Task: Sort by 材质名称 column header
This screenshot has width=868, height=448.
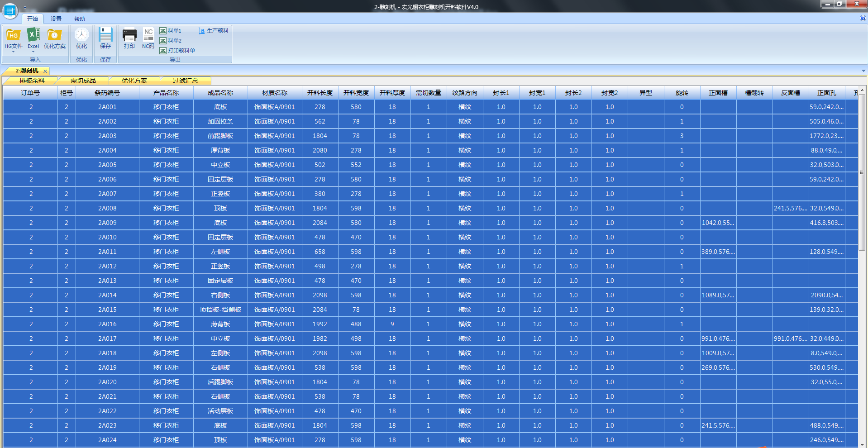Action: pos(275,93)
